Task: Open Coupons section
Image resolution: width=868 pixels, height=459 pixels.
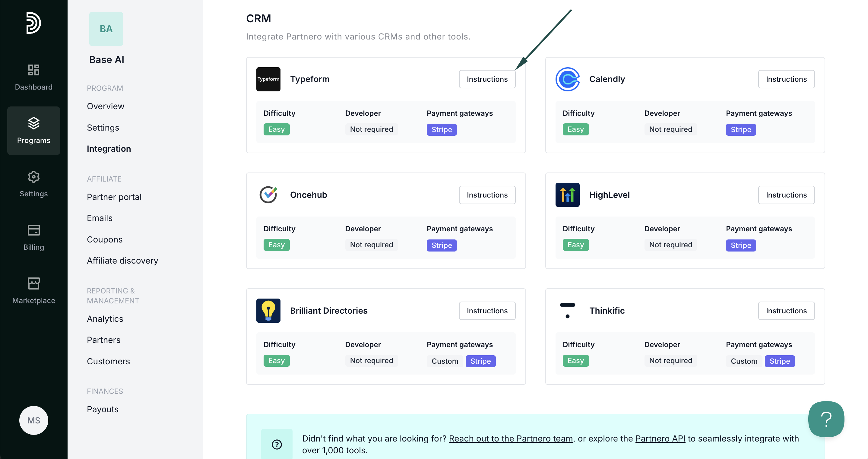Action: pyautogui.click(x=104, y=239)
